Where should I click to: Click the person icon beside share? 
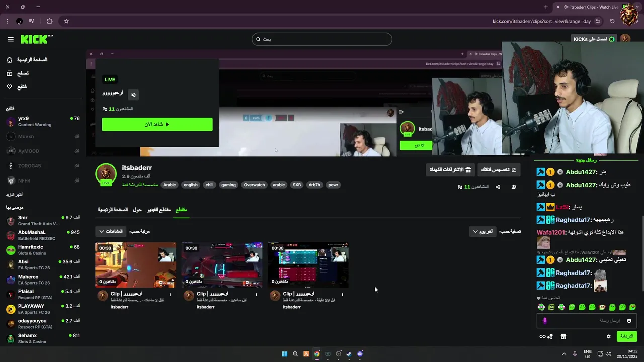[514, 187]
